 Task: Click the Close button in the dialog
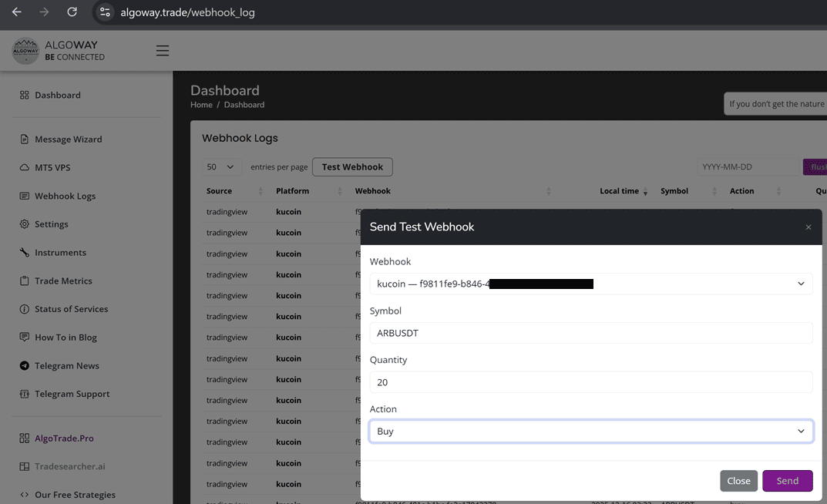[x=738, y=481]
